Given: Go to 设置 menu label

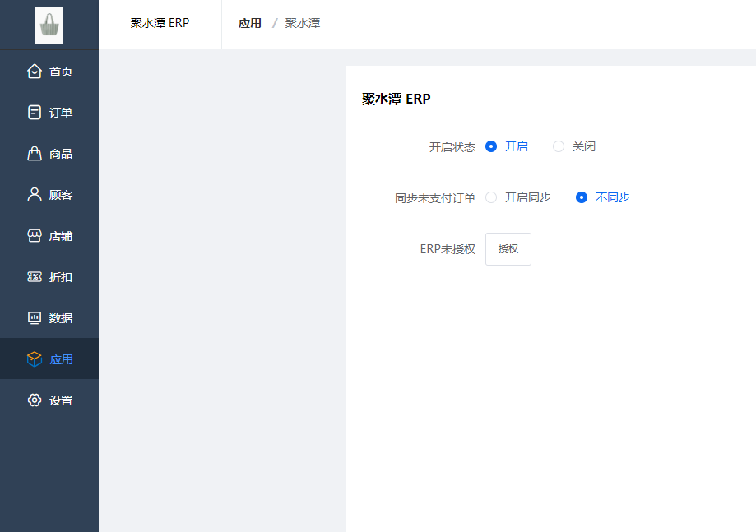Looking at the screenshot, I should 61,400.
